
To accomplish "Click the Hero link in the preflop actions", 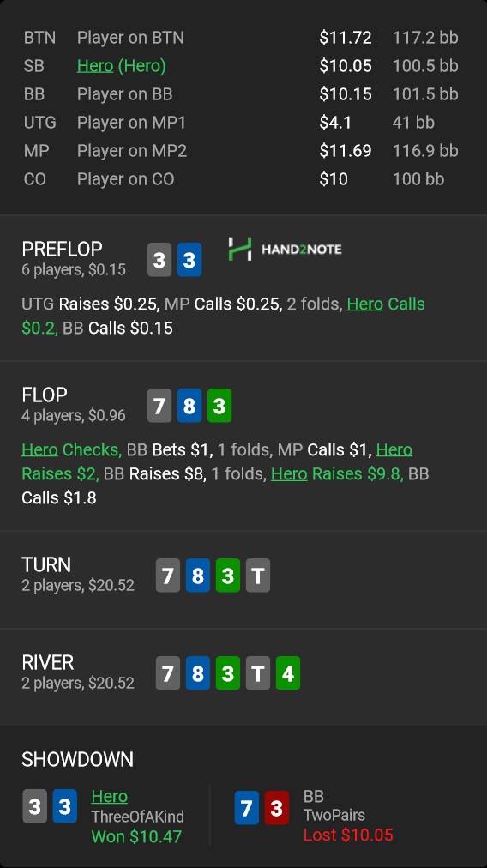I will click(x=364, y=304).
